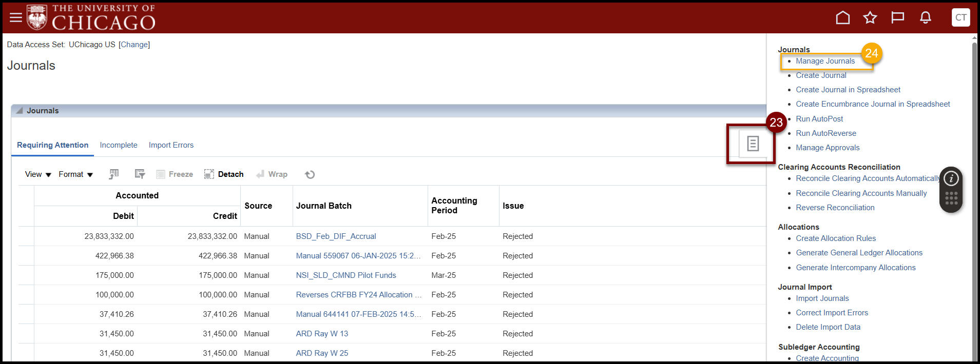Click the Manage Journals link

point(825,61)
